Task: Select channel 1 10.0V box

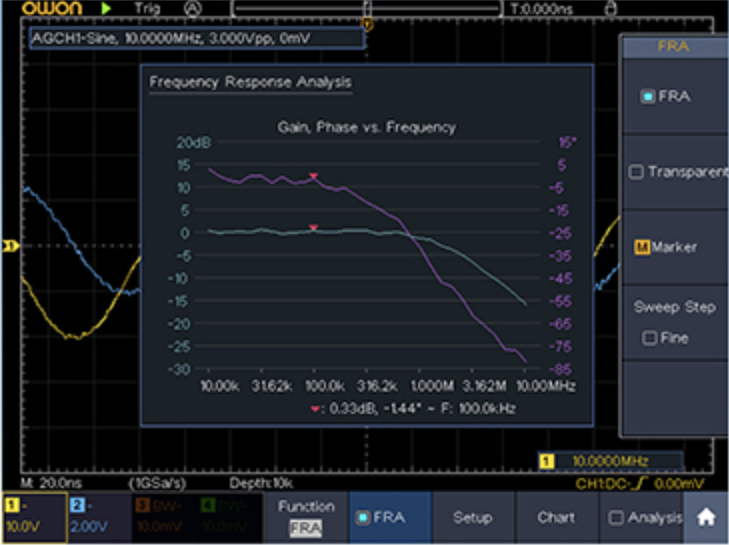Action: (x=35, y=517)
